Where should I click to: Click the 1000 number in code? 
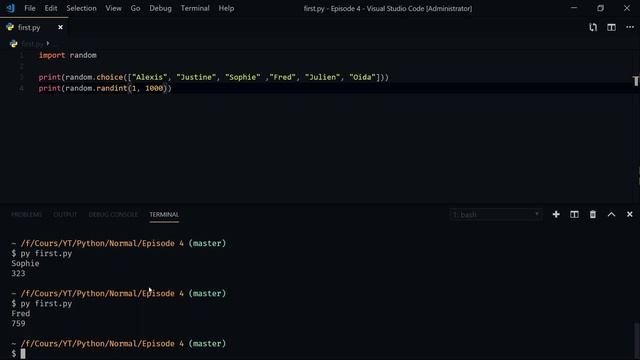[x=154, y=89]
